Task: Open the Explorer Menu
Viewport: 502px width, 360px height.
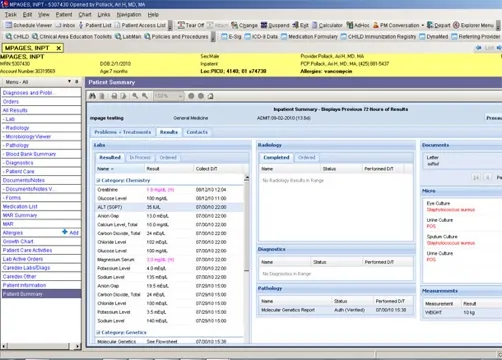Action: coord(473,25)
